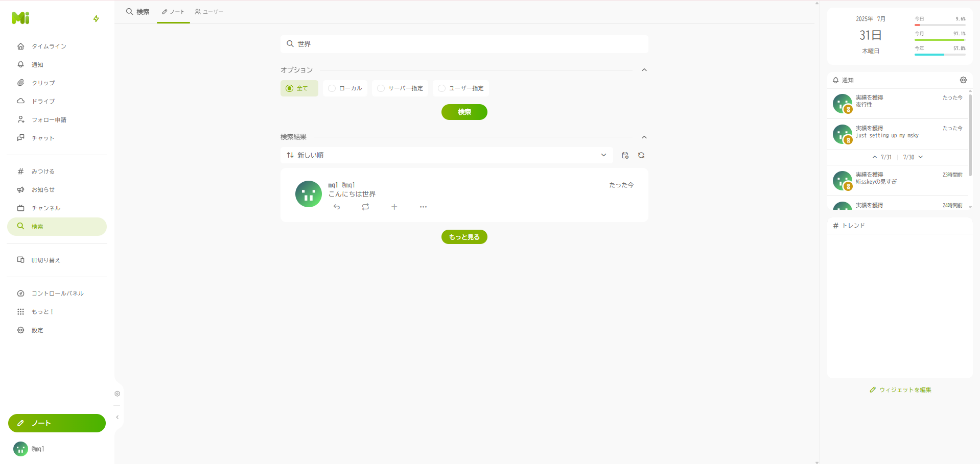
Task: Click the もっと見る button
Action: coord(464,237)
